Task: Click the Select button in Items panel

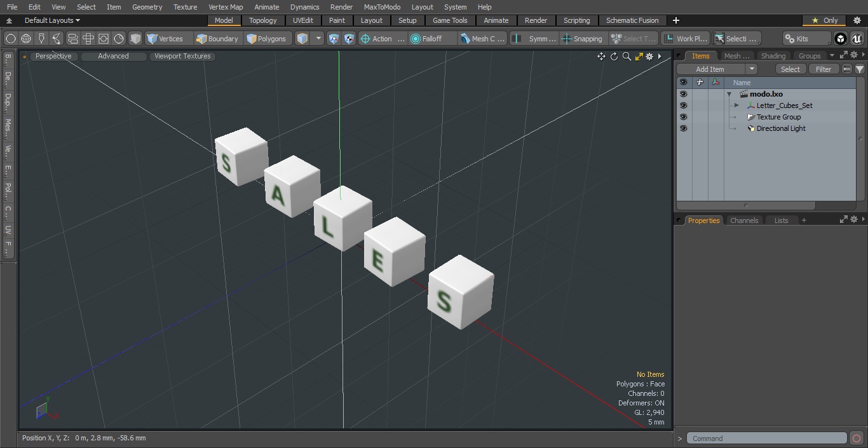Action: click(790, 69)
